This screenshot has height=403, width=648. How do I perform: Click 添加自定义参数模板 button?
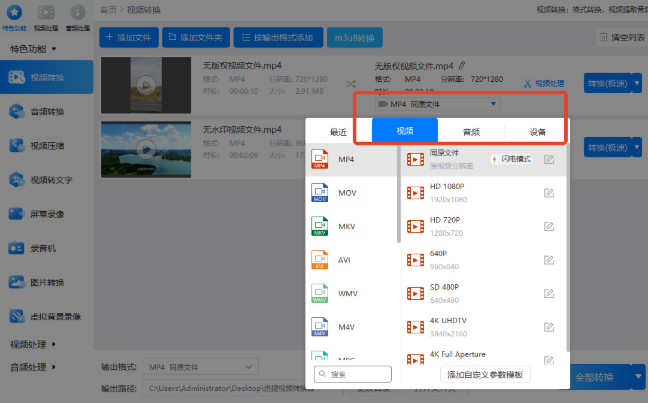(x=485, y=374)
